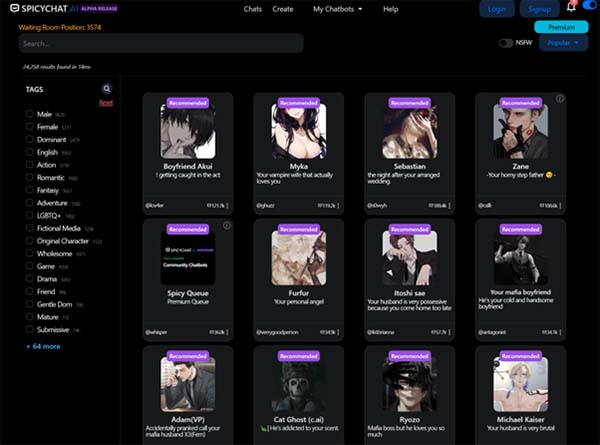
Task: Check the Gentle Dom tag checkbox
Action: click(x=29, y=304)
